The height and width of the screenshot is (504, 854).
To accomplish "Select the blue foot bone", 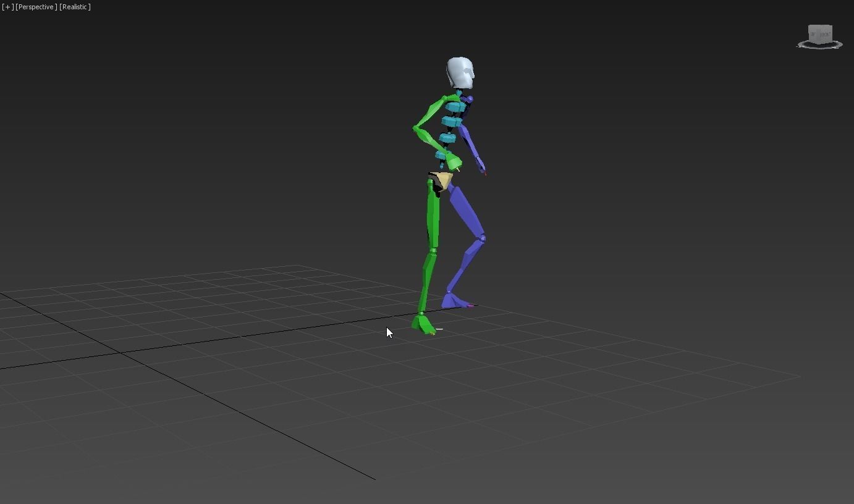I will [x=455, y=301].
